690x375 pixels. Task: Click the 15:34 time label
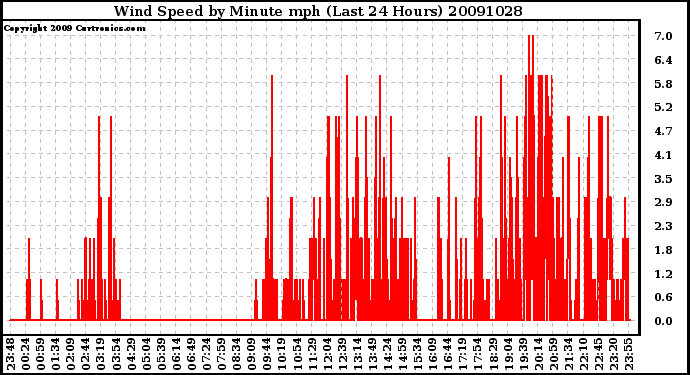pos(418,354)
